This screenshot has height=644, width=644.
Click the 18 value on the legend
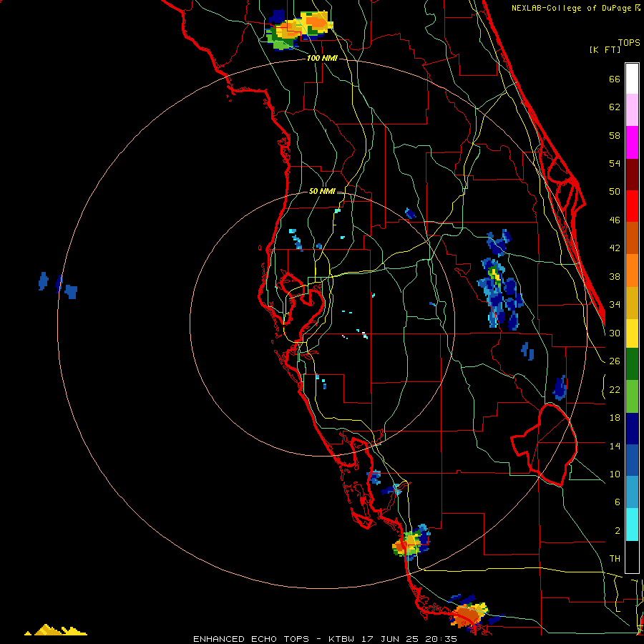click(x=615, y=418)
